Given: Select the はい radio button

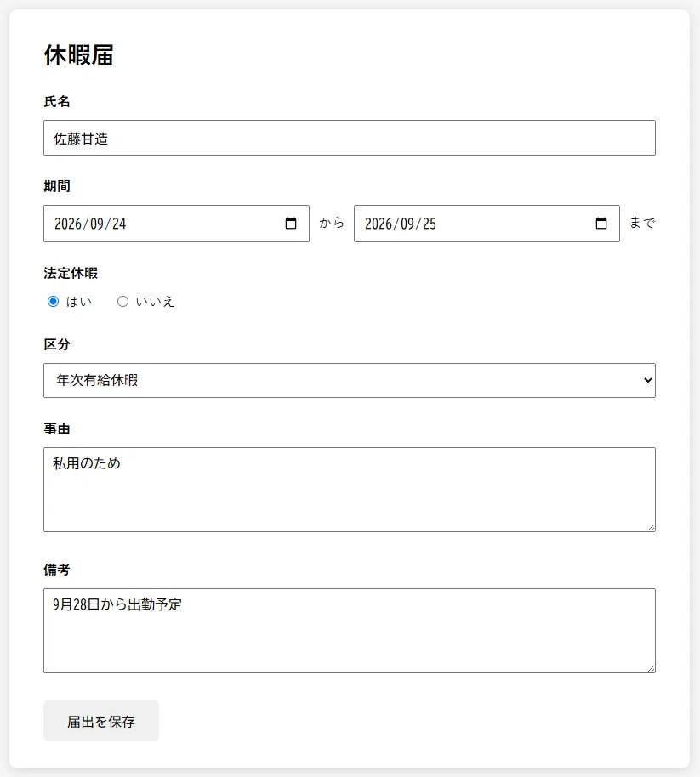Looking at the screenshot, I should pyautogui.click(x=53, y=301).
